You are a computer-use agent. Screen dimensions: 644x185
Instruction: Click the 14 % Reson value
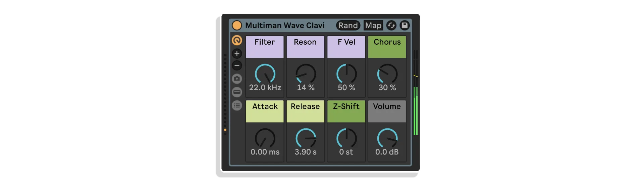click(x=306, y=88)
